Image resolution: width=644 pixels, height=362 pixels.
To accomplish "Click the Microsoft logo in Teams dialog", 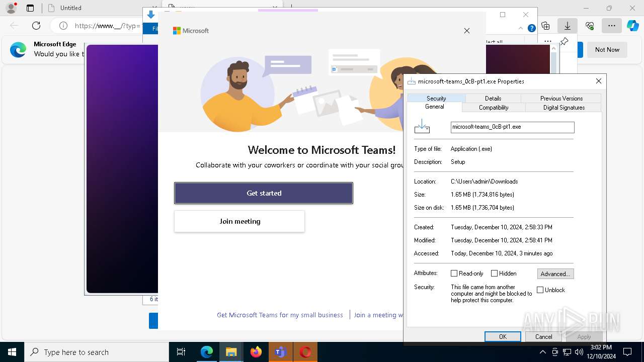I will pyautogui.click(x=191, y=31).
